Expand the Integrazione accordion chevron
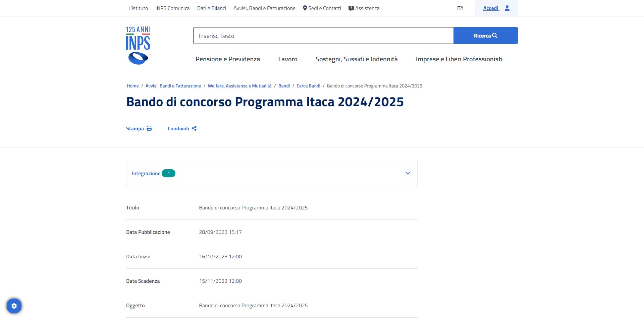 pyautogui.click(x=408, y=173)
